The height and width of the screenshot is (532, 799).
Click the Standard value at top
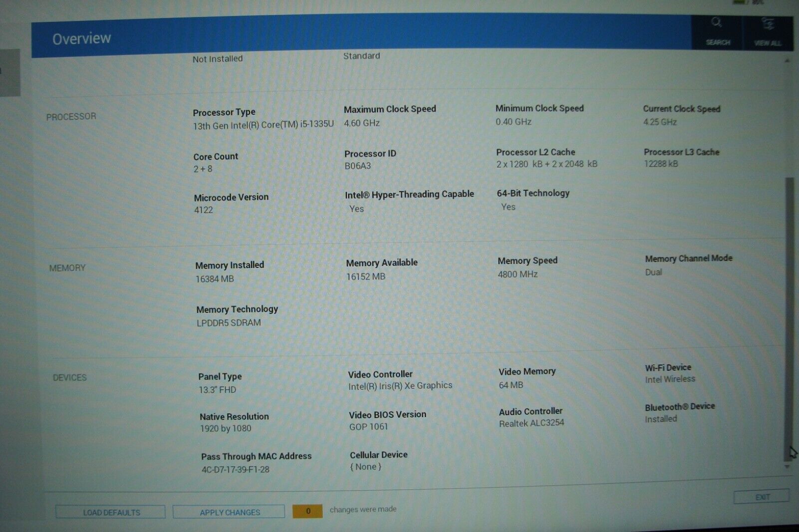coord(362,56)
